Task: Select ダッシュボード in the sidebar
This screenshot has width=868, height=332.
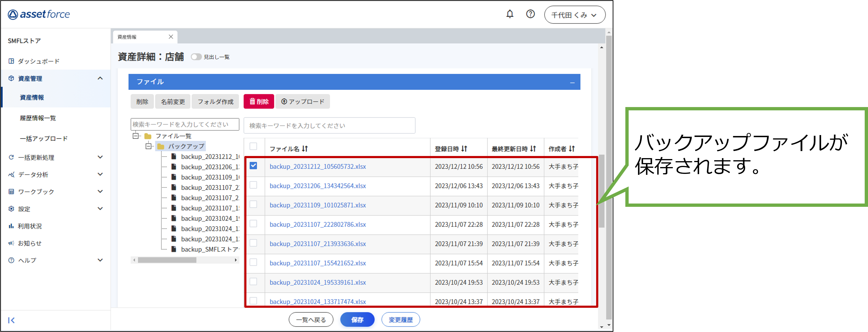Action: point(38,61)
